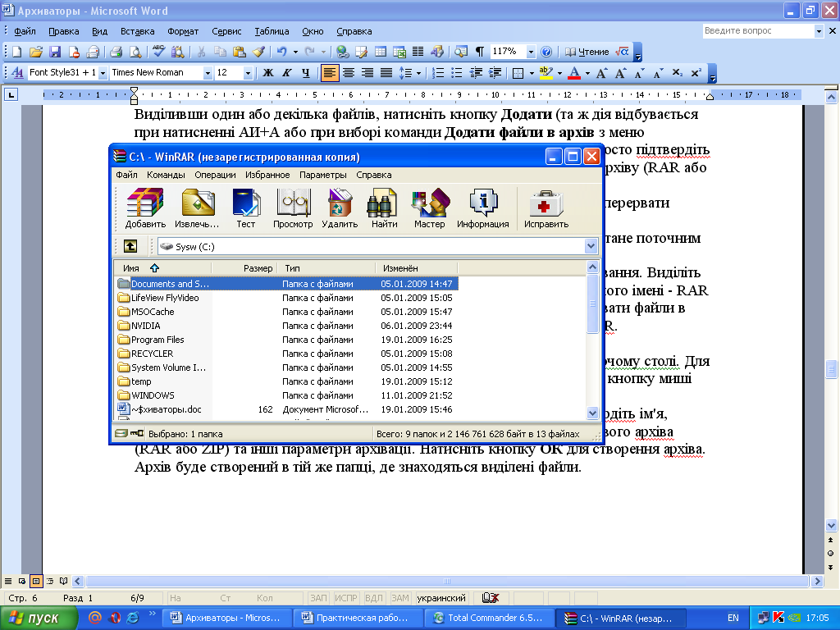Click the Paste clipboard icon in Word
This screenshot has height=630, width=840.
[240, 52]
